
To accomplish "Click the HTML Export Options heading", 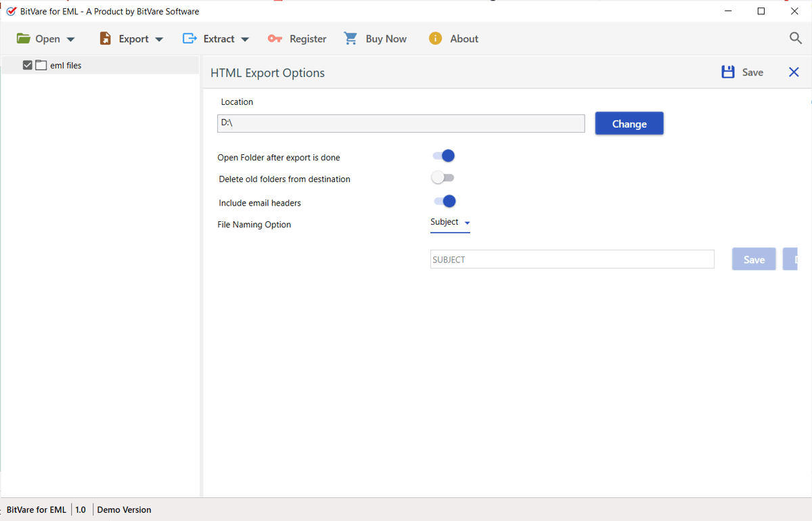I will 267,72.
